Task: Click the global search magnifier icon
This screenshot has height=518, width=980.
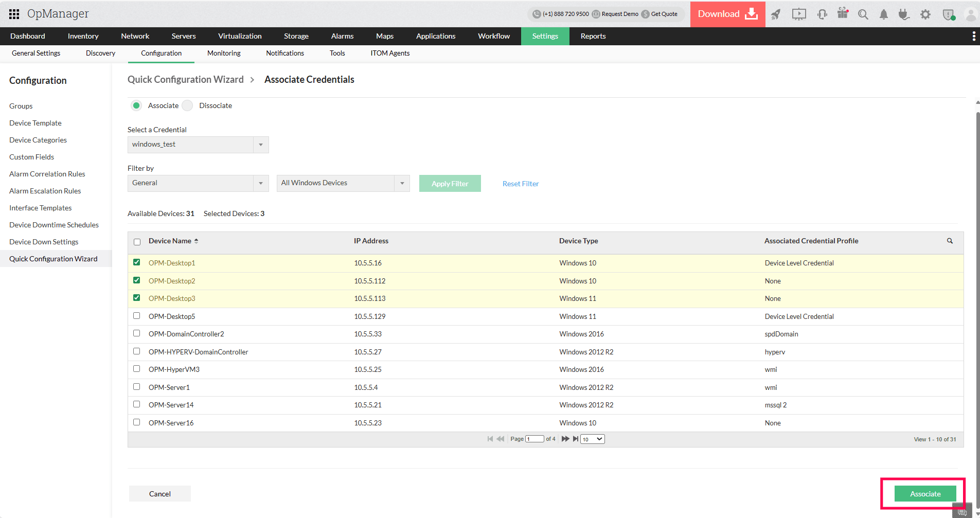Action: point(863,14)
